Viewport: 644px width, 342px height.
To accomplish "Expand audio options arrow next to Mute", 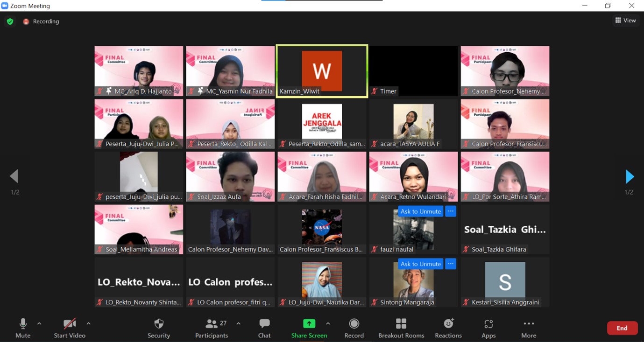I will tap(39, 323).
